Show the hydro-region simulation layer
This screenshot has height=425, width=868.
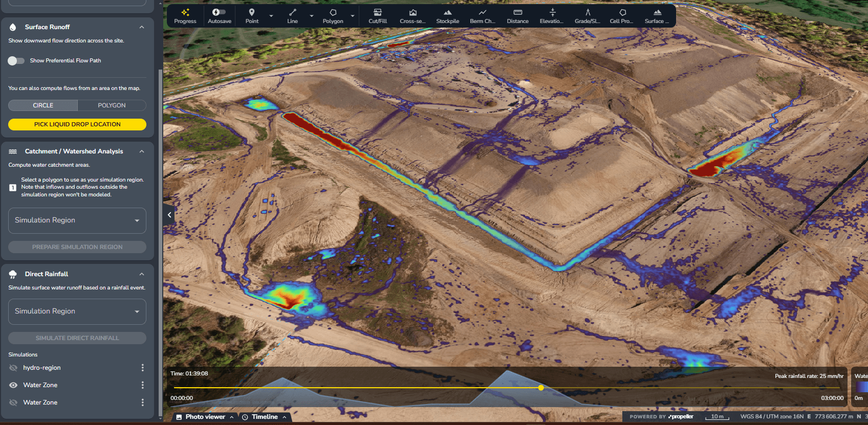[13, 368]
